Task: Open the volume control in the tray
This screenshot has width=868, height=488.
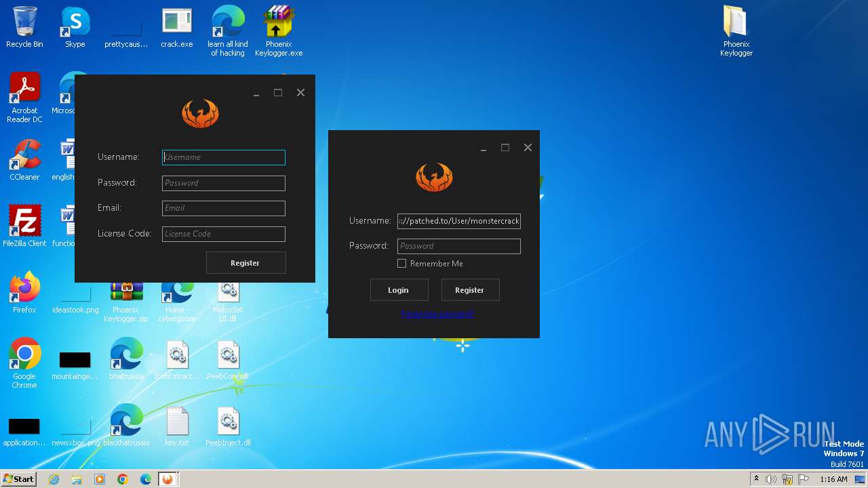Action: [771, 479]
